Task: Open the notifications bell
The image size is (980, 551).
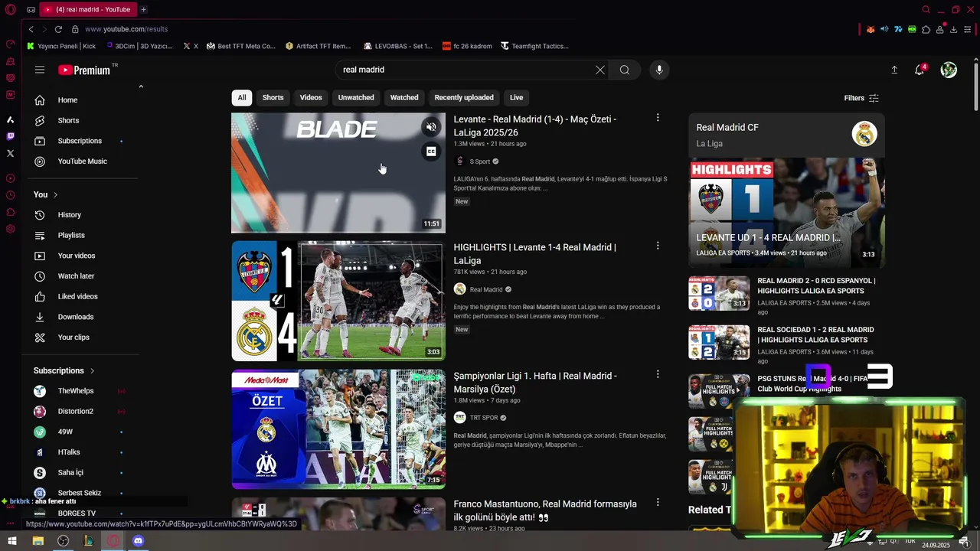Action: click(920, 70)
